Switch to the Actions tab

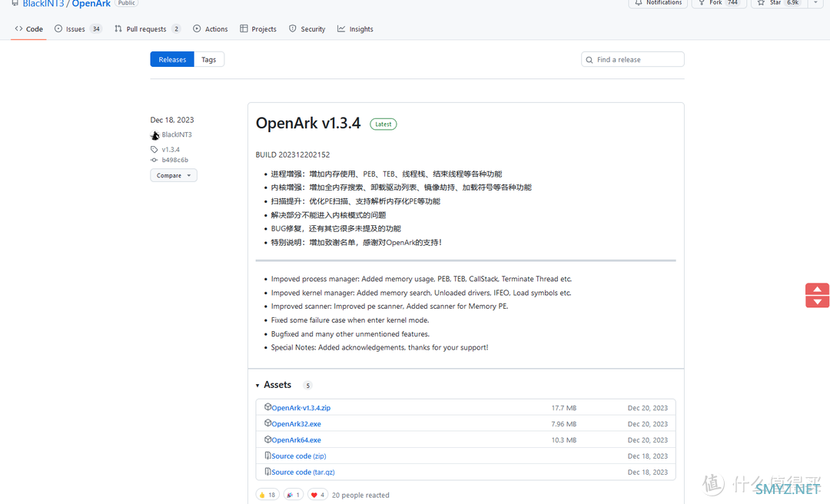[210, 29]
